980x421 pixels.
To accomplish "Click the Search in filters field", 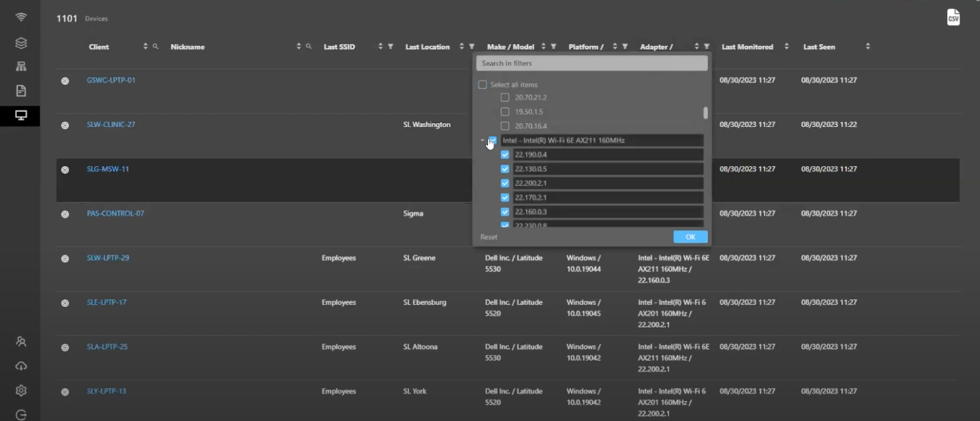I will pyautogui.click(x=591, y=63).
